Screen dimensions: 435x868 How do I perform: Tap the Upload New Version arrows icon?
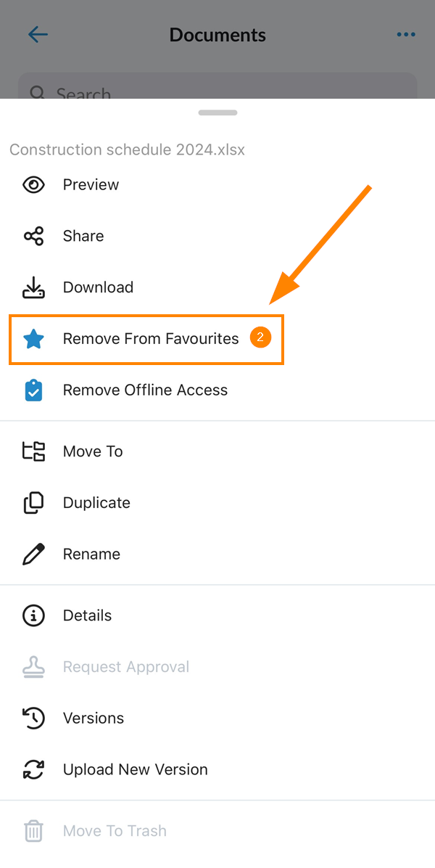[34, 769]
